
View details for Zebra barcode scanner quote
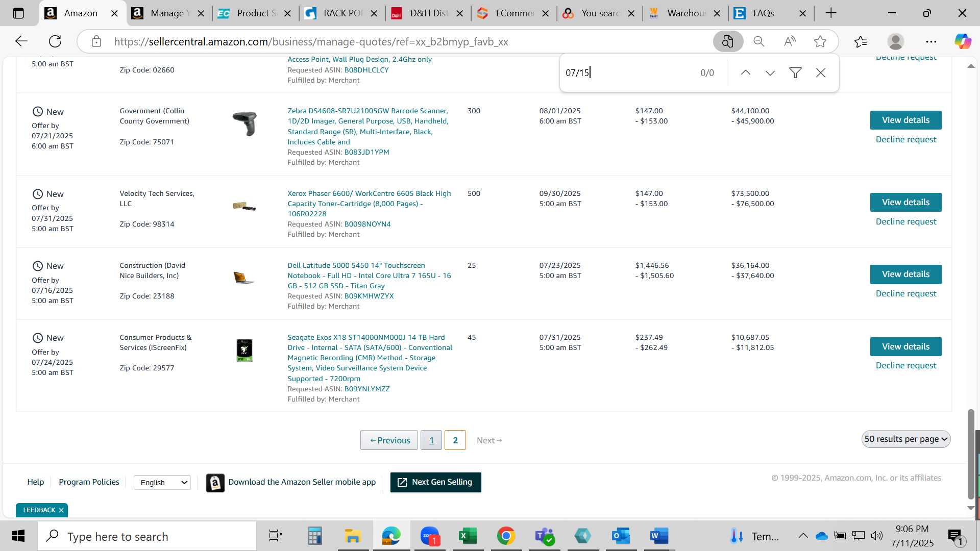tap(905, 120)
